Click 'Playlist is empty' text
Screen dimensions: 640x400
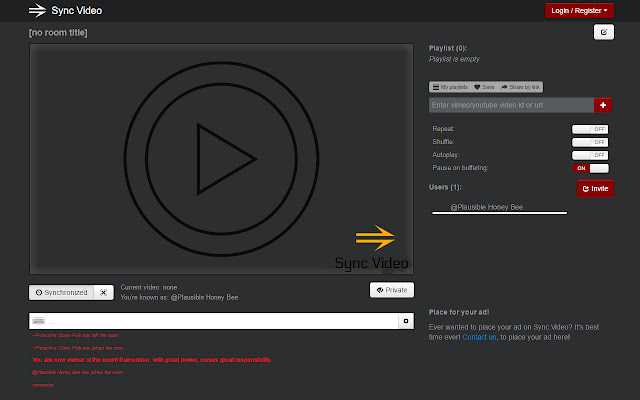(454, 59)
